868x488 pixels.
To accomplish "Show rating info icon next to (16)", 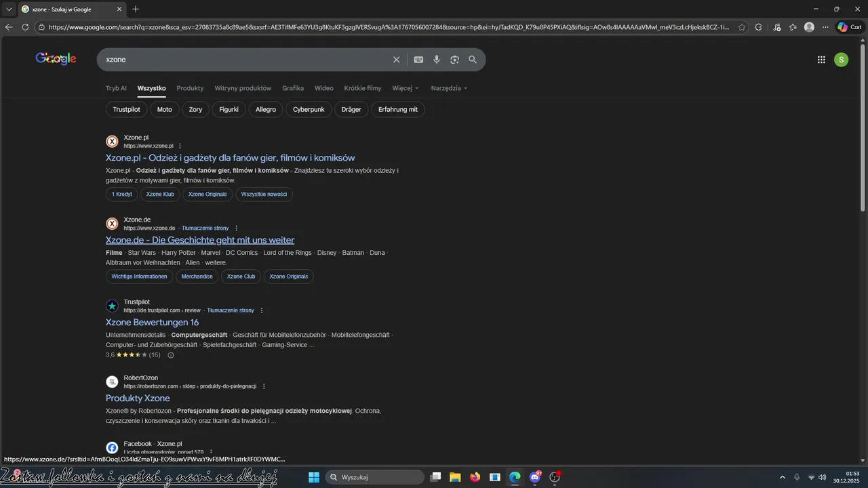I will 171,355.
